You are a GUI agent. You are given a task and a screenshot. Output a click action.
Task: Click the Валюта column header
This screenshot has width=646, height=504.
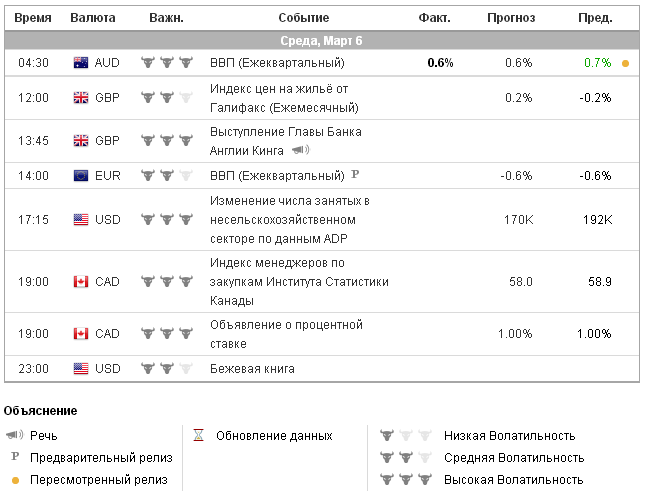click(x=93, y=18)
